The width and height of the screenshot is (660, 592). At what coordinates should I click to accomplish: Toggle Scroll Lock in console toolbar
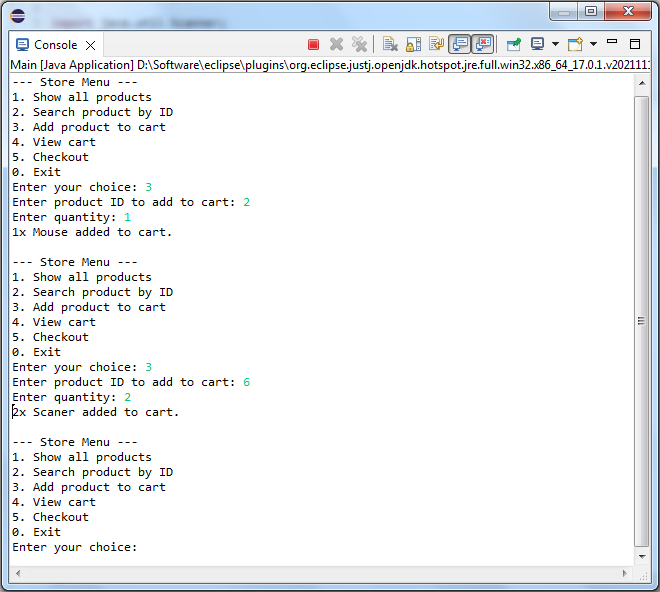click(413, 45)
